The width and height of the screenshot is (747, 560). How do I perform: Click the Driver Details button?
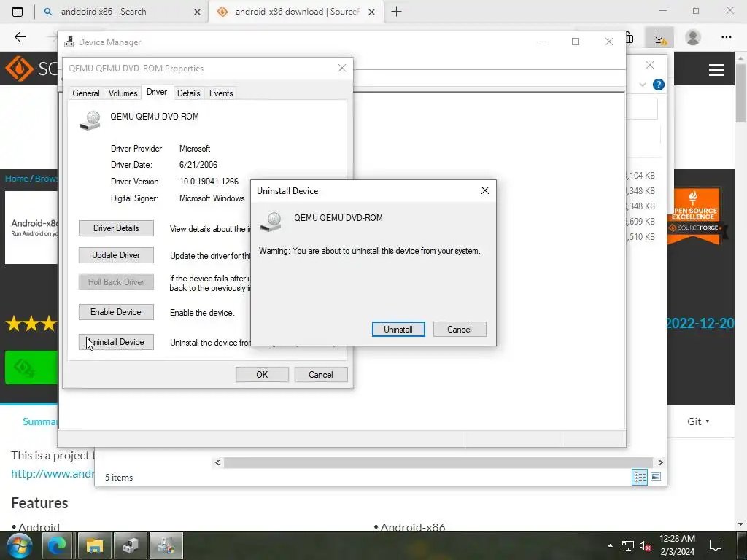pyautogui.click(x=116, y=228)
